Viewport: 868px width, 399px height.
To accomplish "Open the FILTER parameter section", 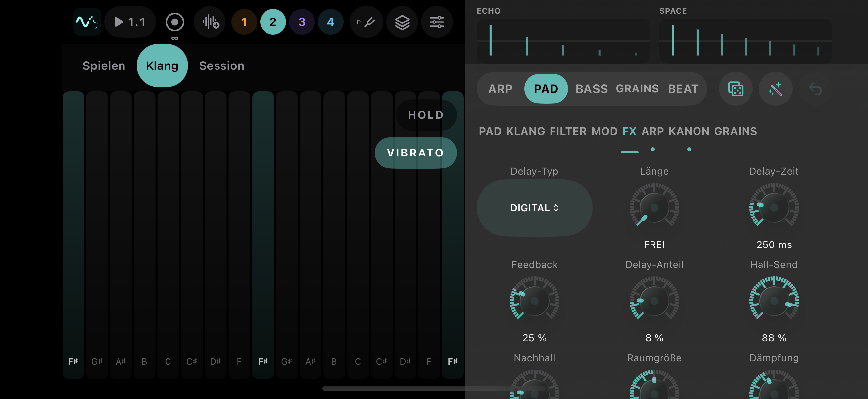I will coord(568,131).
